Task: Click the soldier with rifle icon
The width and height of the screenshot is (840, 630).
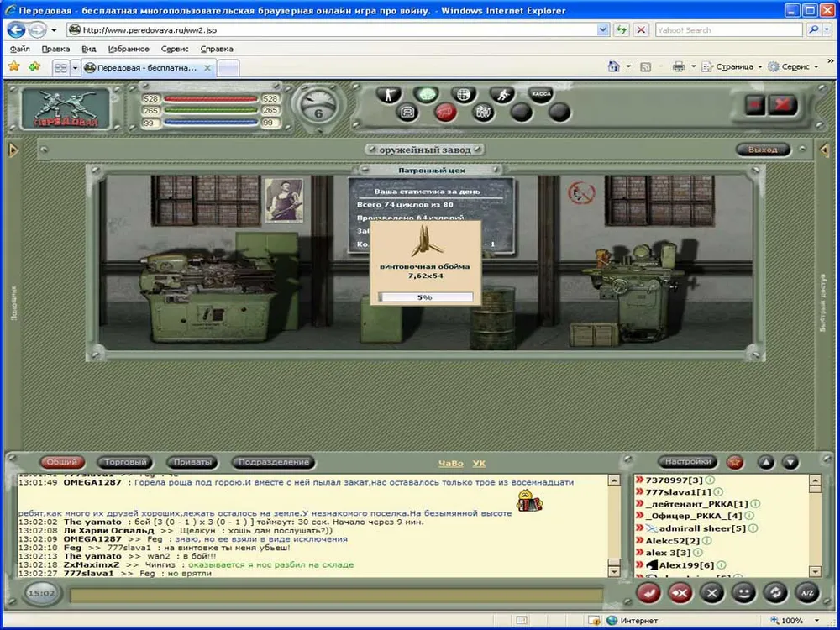Action: [389, 94]
